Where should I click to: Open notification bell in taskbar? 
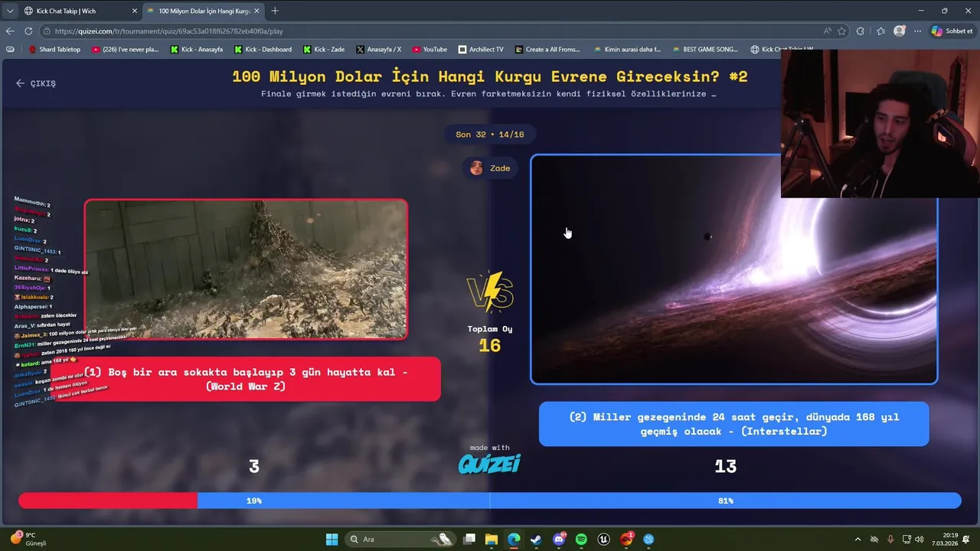tap(968, 540)
